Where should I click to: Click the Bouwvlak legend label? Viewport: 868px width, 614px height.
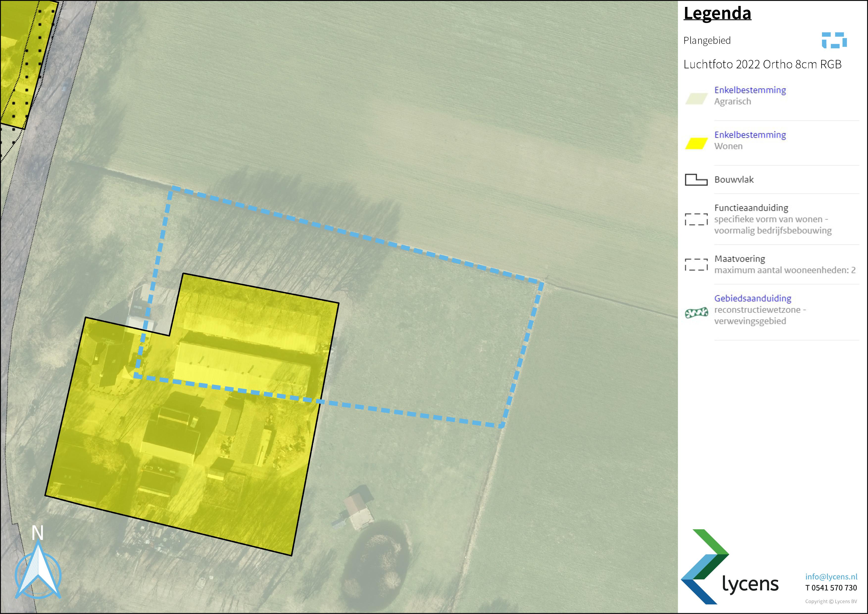coord(734,179)
